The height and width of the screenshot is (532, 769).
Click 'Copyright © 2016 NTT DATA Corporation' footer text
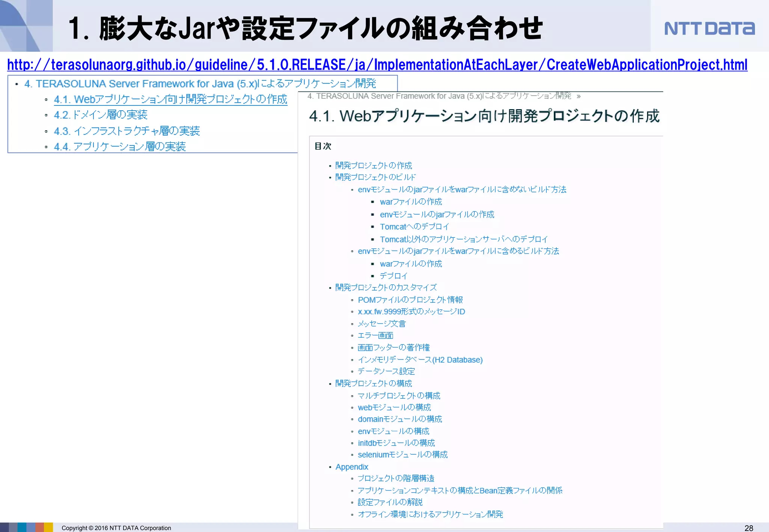tap(116, 528)
